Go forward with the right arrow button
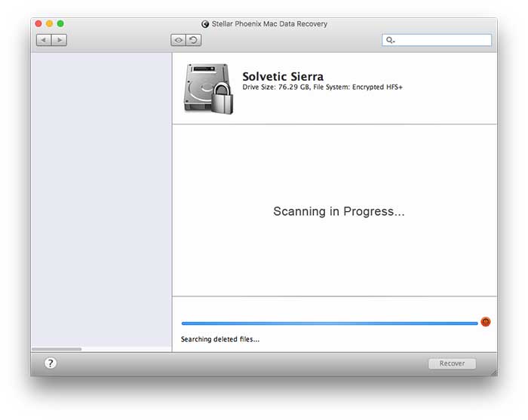This screenshot has height=420, width=528. [x=60, y=40]
